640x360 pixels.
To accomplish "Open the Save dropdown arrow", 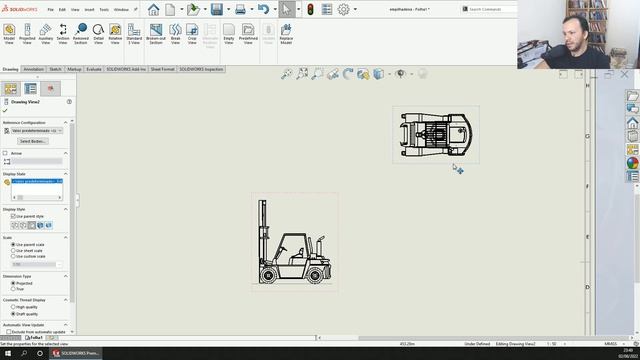I will [228, 9].
